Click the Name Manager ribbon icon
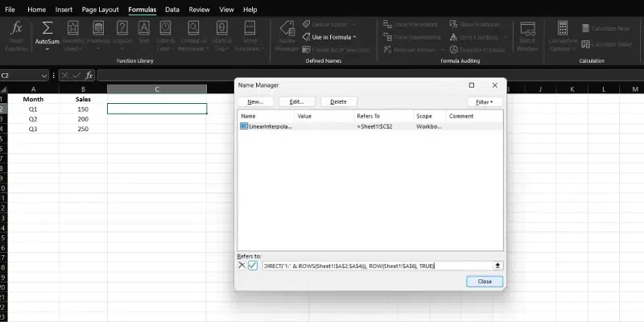 287,29
